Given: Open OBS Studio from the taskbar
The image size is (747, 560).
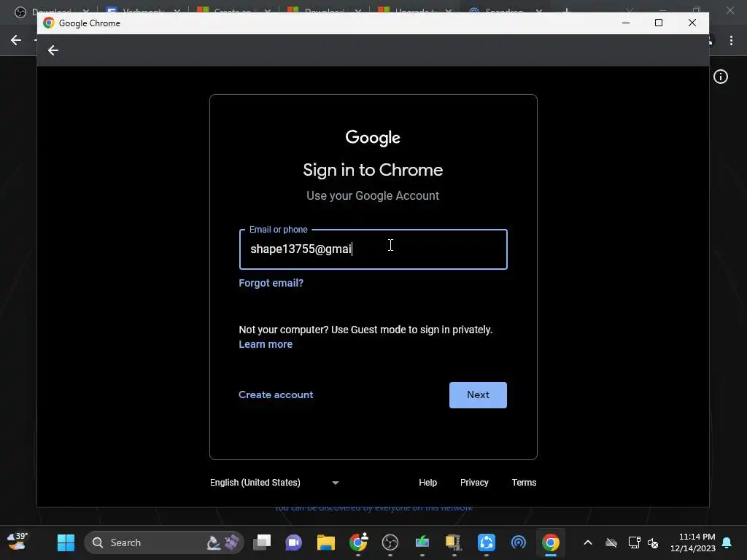Looking at the screenshot, I should [x=390, y=542].
